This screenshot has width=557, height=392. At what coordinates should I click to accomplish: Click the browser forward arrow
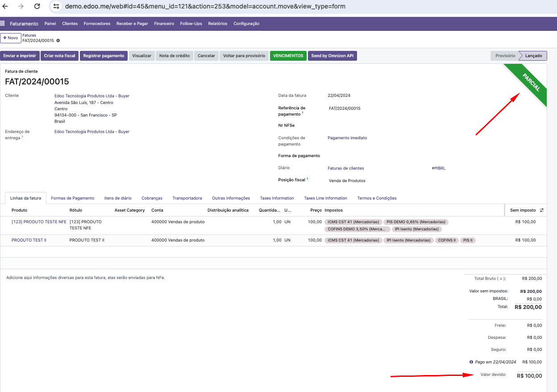21,6
